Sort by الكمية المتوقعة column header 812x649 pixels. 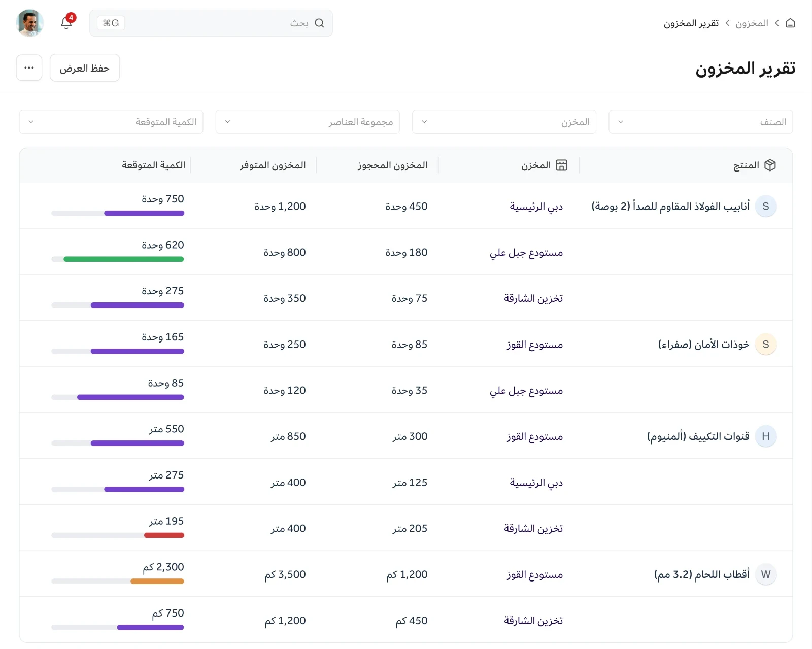tap(153, 165)
